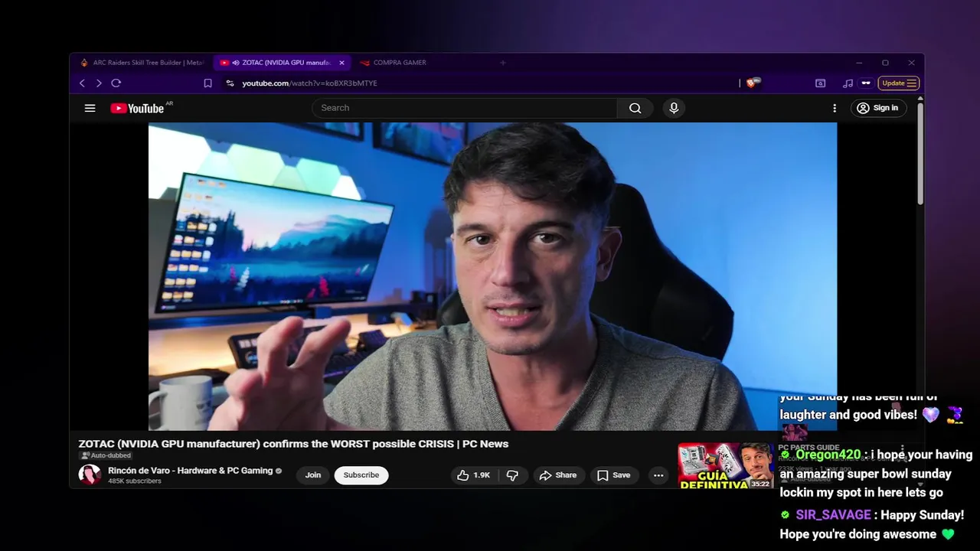Image resolution: width=980 pixels, height=551 pixels.
Task: Search with voice microphone
Action: (674, 108)
